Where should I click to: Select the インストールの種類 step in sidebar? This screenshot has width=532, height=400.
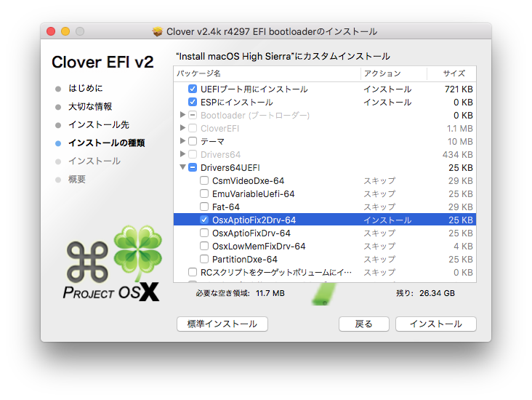click(x=107, y=143)
